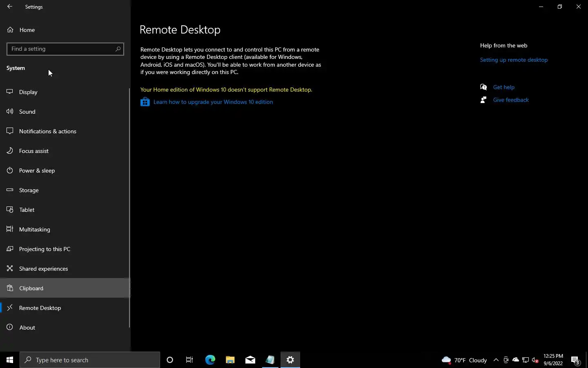Click the Store bag icon beside upgrade link

click(x=145, y=102)
